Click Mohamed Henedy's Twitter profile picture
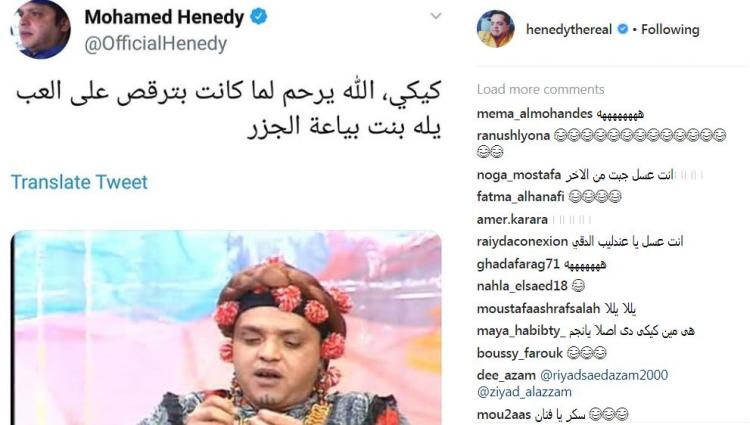Viewport: 750px width, 425px height. (x=41, y=29)
